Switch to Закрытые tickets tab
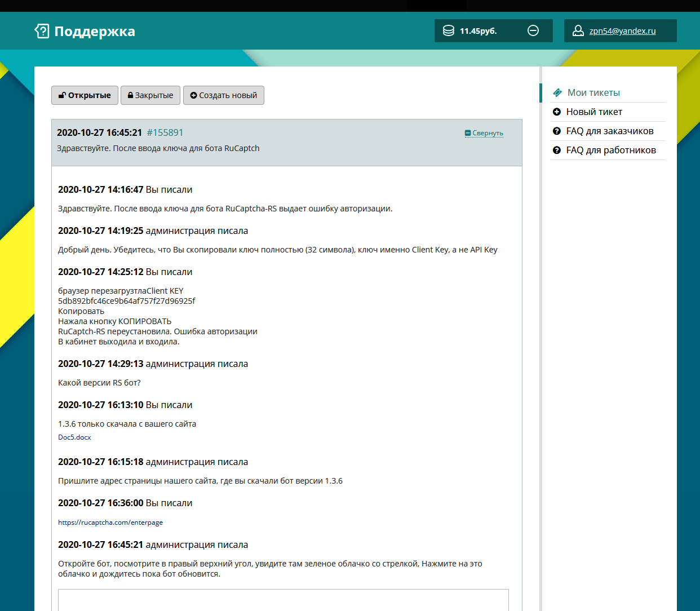Image resolution: width=700 pixels, height=611 pixels. (150, 95)
